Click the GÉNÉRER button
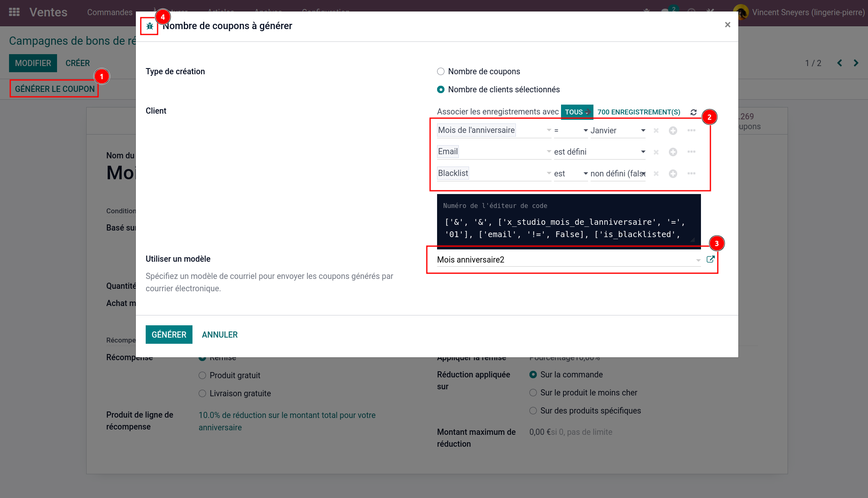The height and width of the screenshot is (498, 868). click(169, 335)
